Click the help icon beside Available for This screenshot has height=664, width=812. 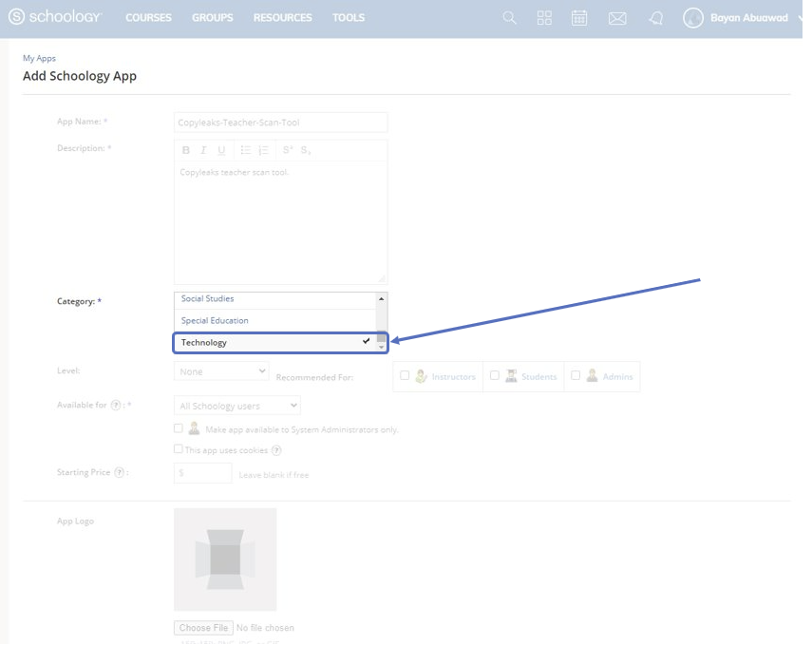tap(116, 405)
